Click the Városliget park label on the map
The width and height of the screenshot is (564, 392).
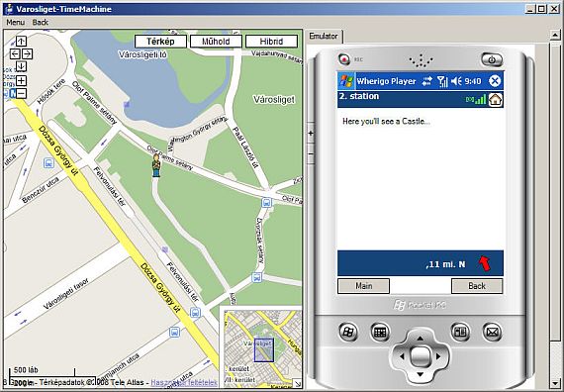click(274, 99)
